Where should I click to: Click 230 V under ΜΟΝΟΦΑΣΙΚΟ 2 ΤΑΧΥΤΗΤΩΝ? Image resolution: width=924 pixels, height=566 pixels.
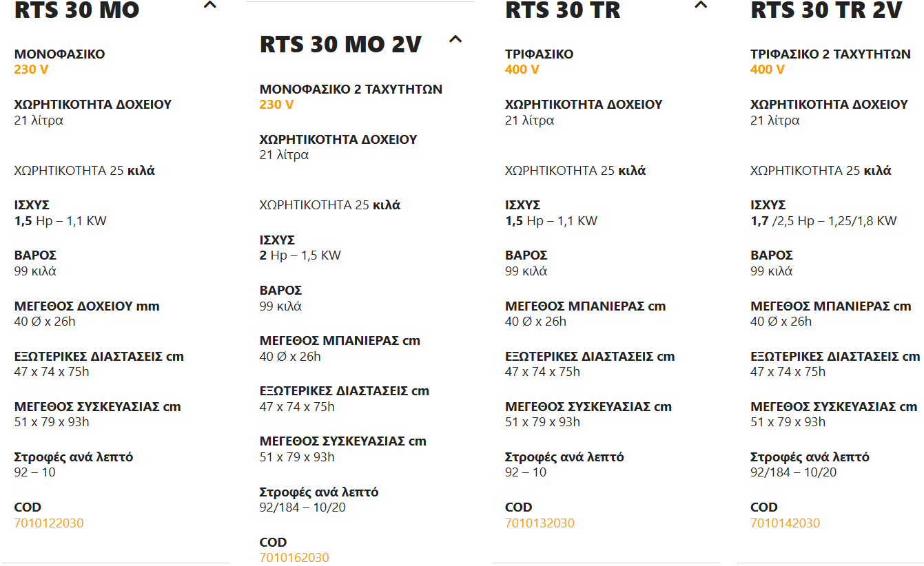pyautogui.click(x=276, y=105)
